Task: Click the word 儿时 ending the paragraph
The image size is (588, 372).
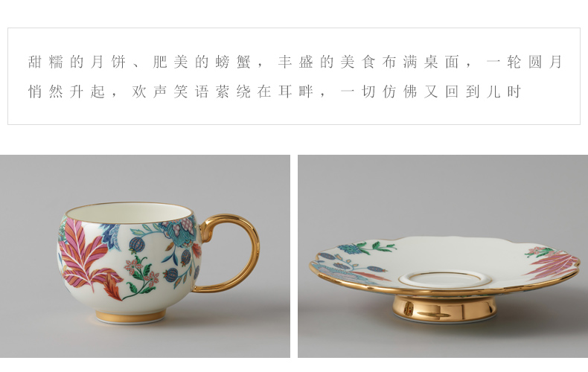Action: coord(504,92)
